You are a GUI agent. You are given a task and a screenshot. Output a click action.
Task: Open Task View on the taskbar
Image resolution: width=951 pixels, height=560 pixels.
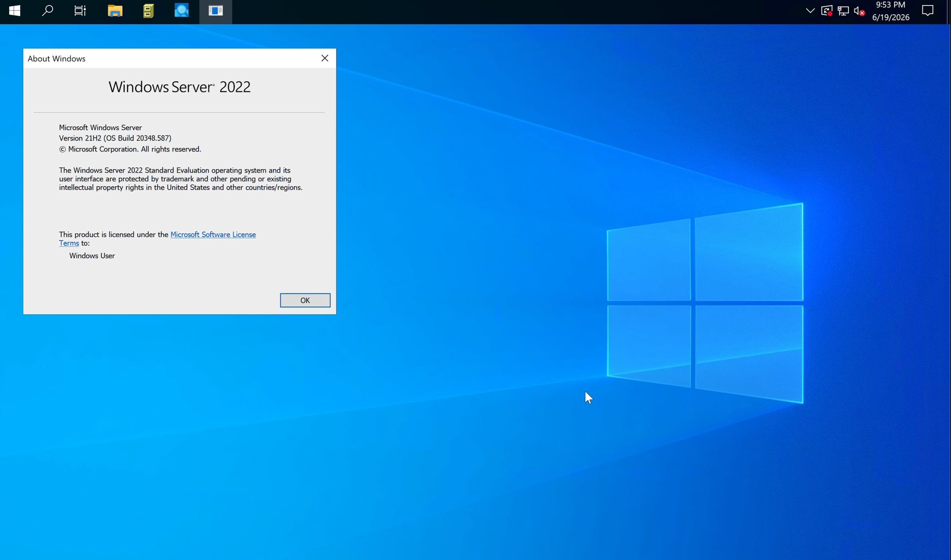click(x=80, y=11)
